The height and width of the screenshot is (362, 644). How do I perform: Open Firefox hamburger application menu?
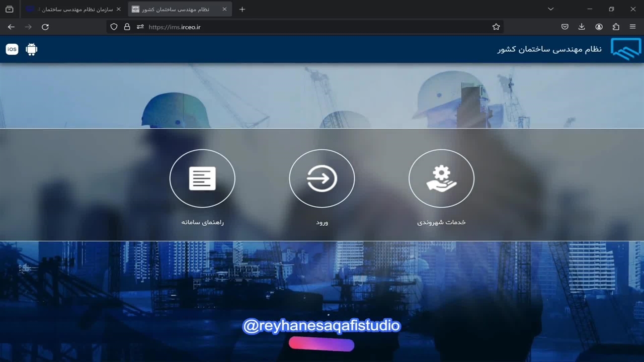(633, 27)
